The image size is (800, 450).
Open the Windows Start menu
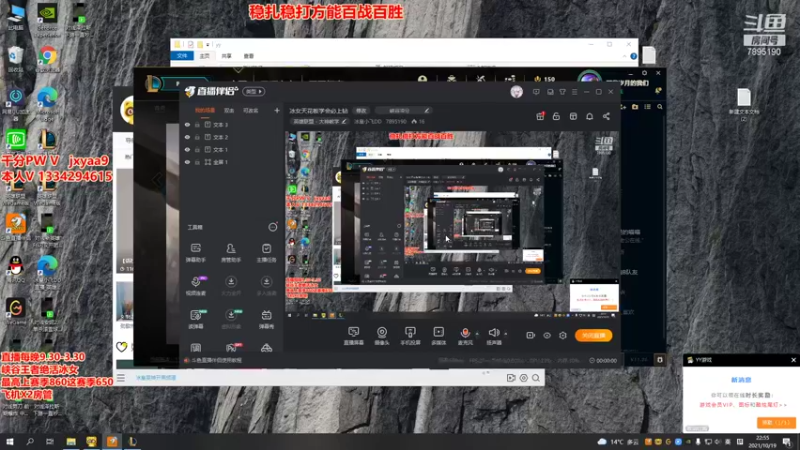coord(10,442)
